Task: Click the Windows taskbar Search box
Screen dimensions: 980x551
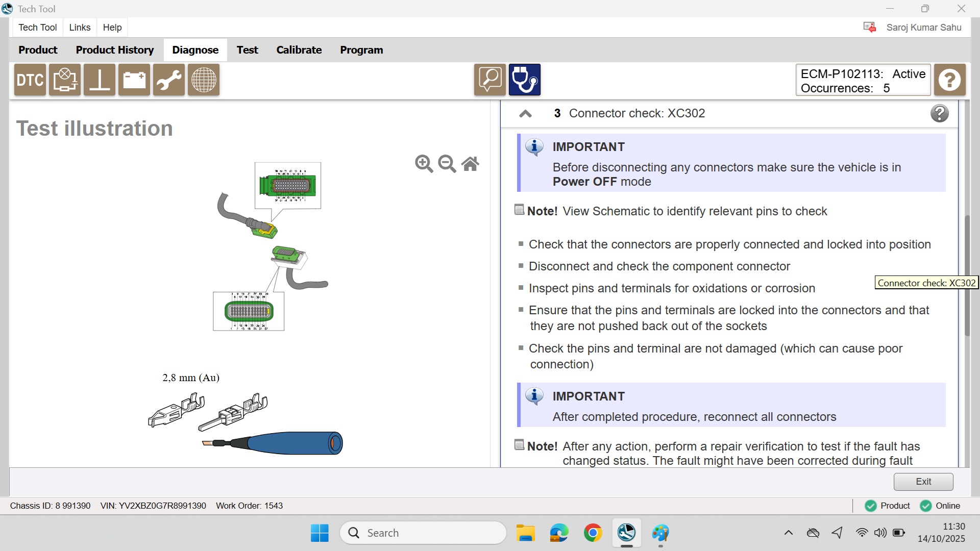Action: (424, 533)
